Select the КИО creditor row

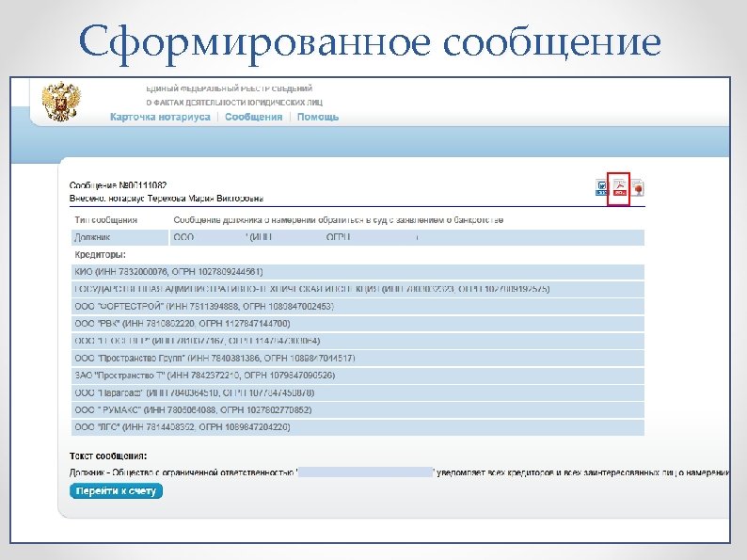click(358, 272)
